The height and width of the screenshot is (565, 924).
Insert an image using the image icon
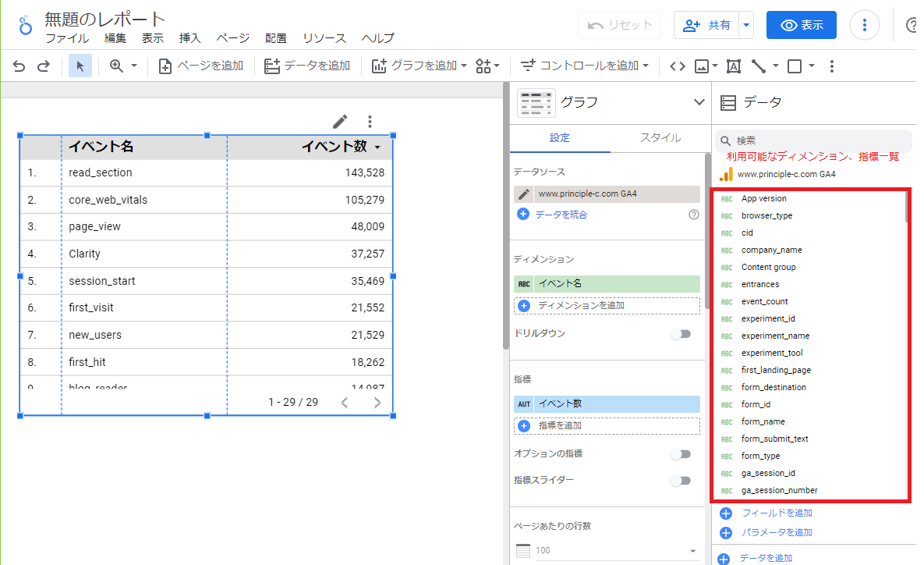click(702, 66)
